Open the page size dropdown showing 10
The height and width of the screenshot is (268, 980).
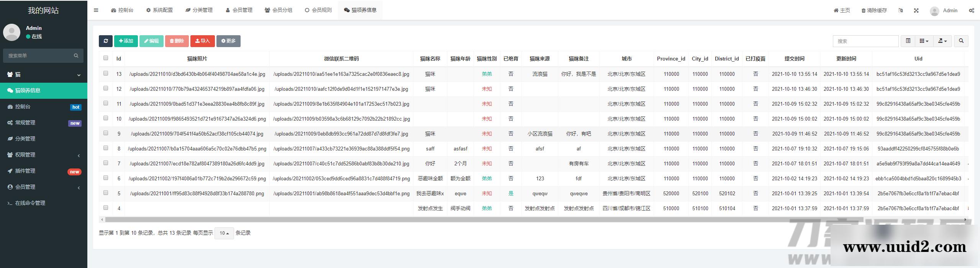(224, 233)
